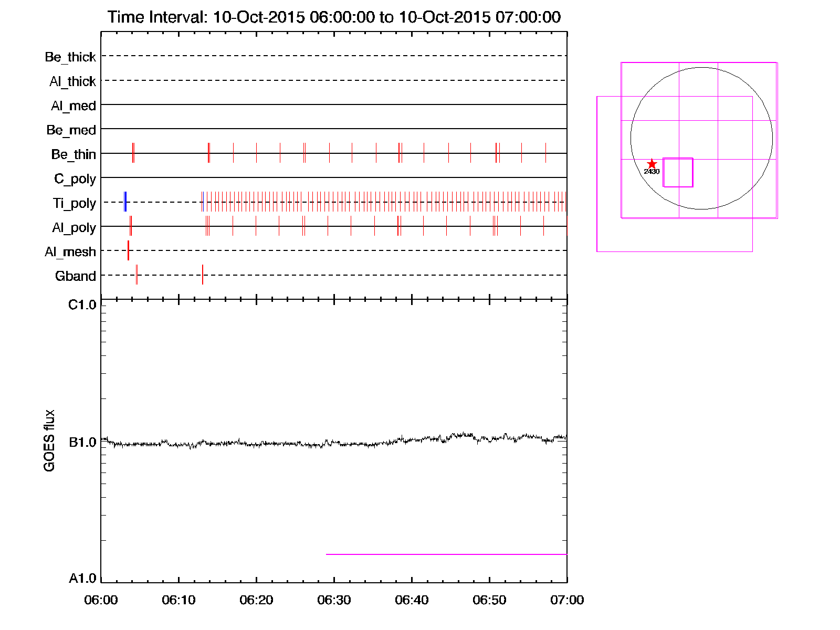
Task: Click the GOES flux axis label
Action: coord(49,440)
